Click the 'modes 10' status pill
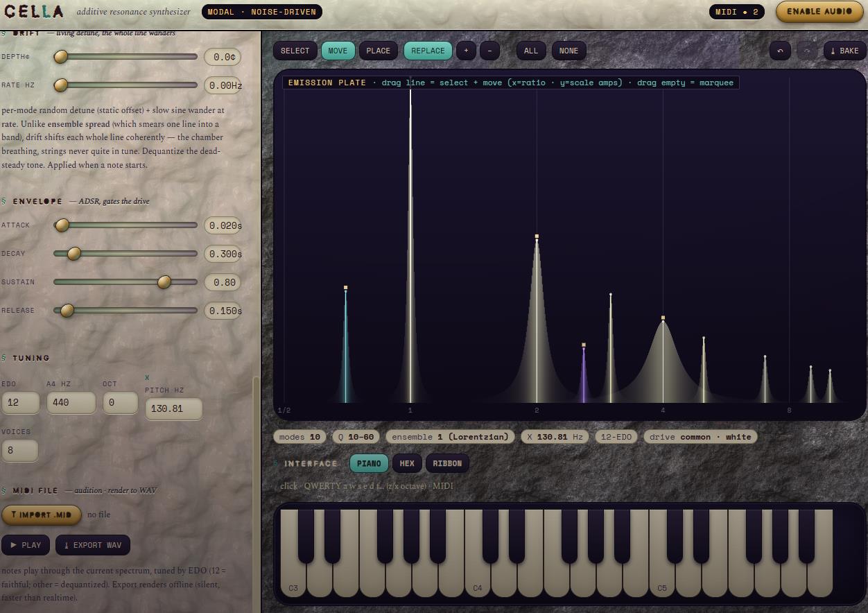The image size is (868, 613). pyautogui.click(x=300, y=437)
